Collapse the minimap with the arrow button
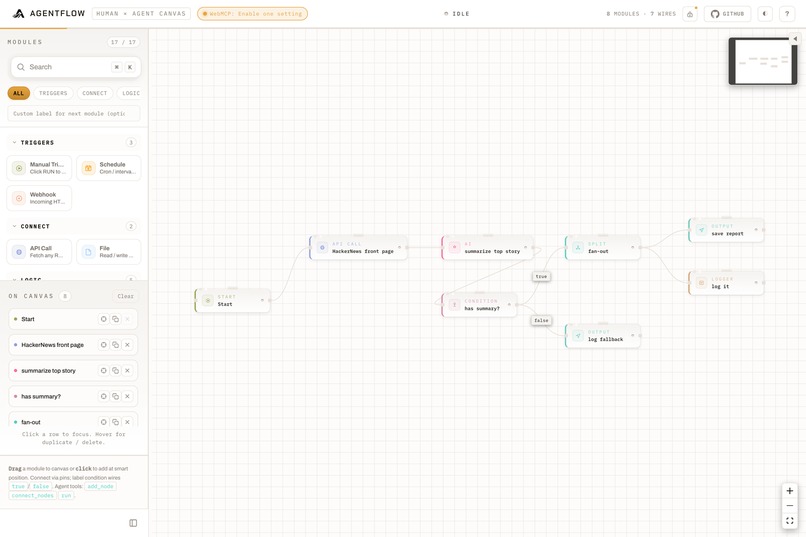 click(795, 39)
